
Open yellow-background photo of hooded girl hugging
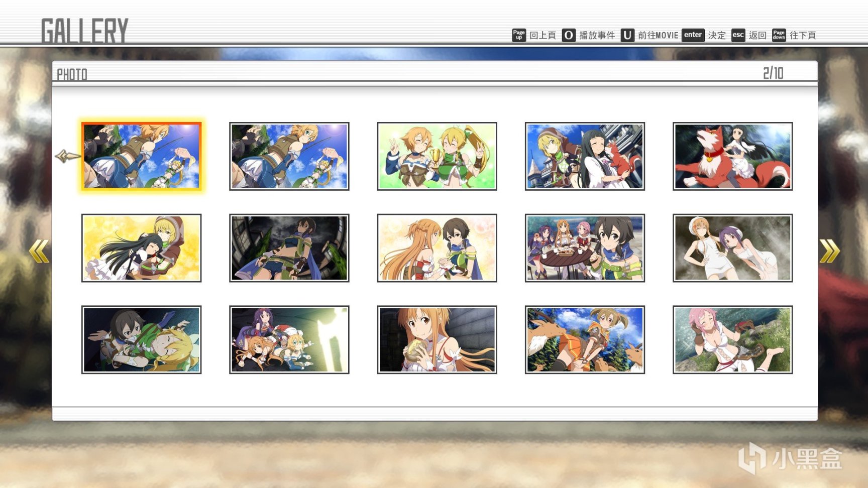coord(142,248)
